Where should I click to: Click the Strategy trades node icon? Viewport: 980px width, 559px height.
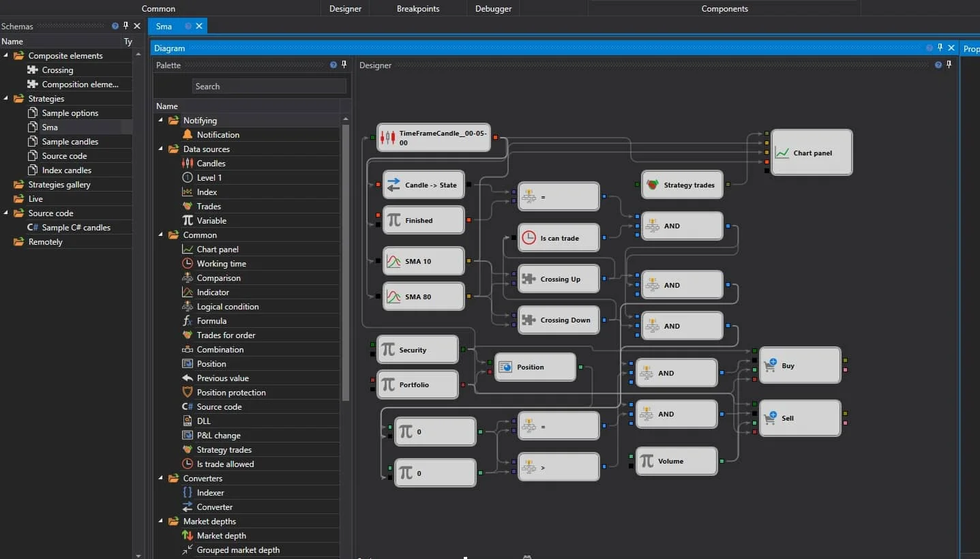[x=653, y=185]
